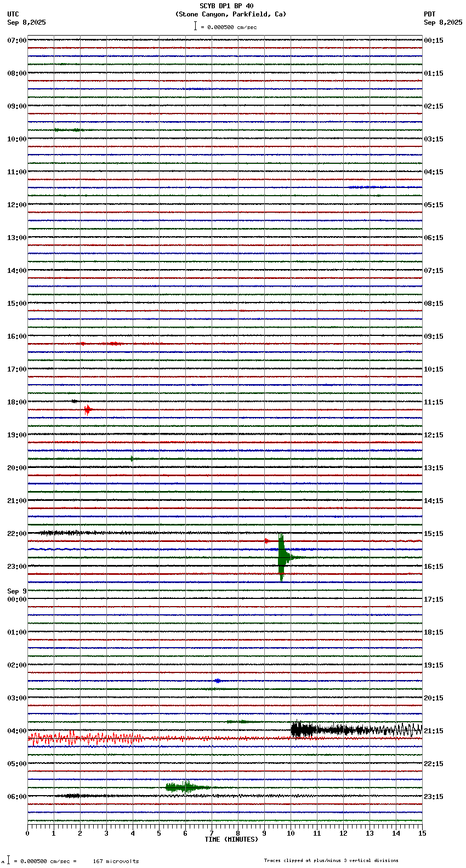466x868 pixels.
Task: Click the 'Sep 8,2025' date under PDT
Action: (443, 22)
